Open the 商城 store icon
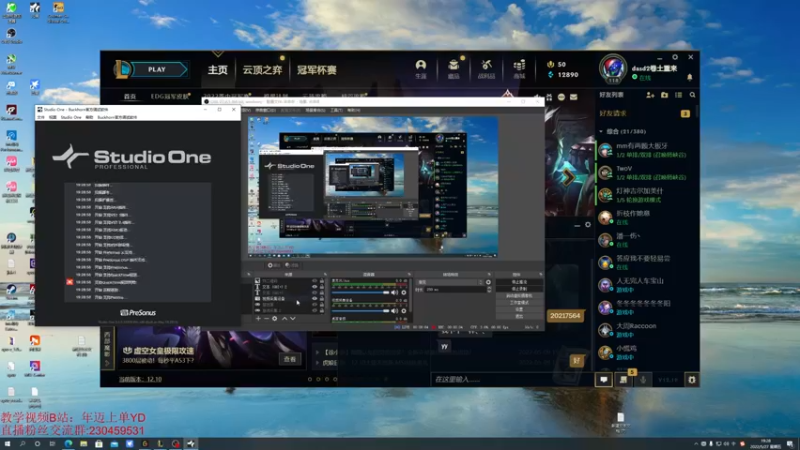 tap(519, 69)
